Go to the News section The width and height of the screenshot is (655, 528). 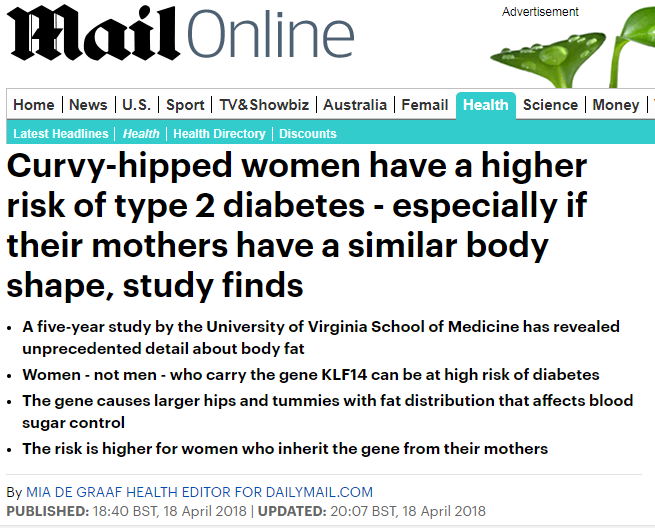point(88,104)
